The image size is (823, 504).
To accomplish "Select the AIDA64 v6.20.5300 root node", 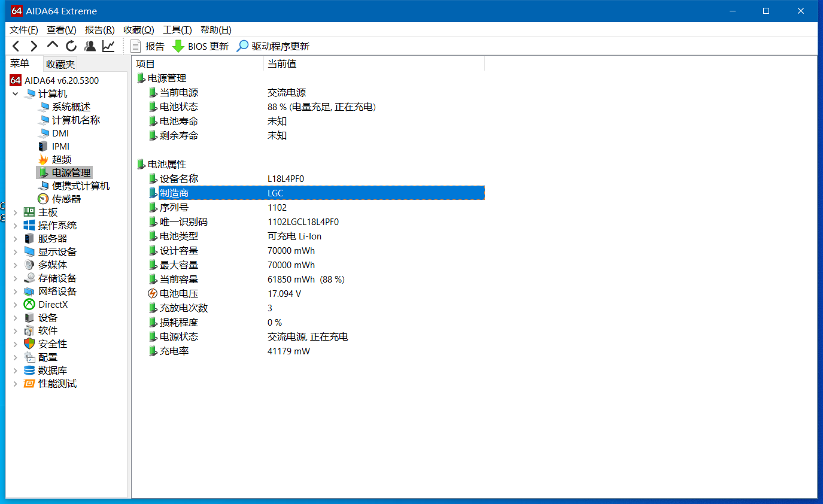I will (54, 80).
